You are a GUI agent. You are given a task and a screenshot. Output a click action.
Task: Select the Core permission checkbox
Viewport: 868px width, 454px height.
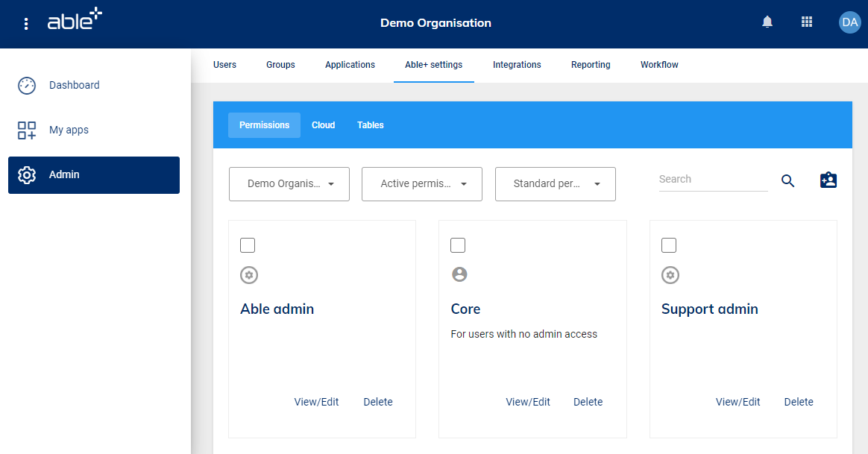pyautogui.click(x=459, y=245)
